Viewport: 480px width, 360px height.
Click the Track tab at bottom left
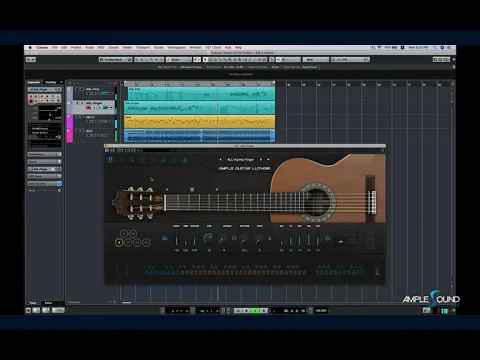pos(33,303)
